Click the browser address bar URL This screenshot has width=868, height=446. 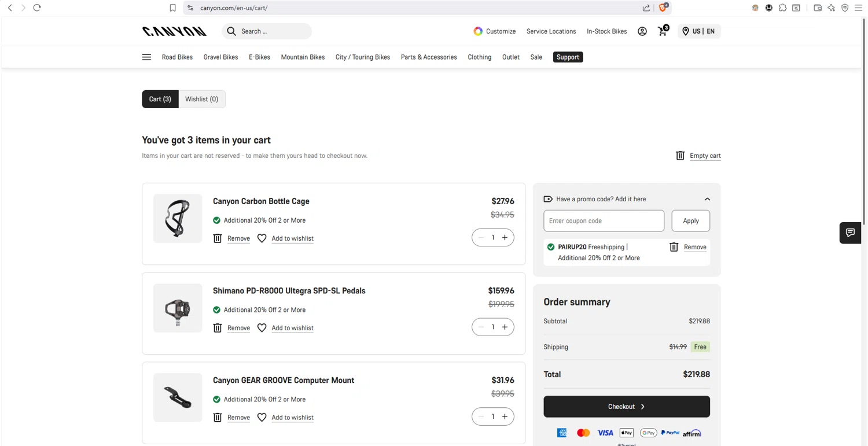point(234,8)
